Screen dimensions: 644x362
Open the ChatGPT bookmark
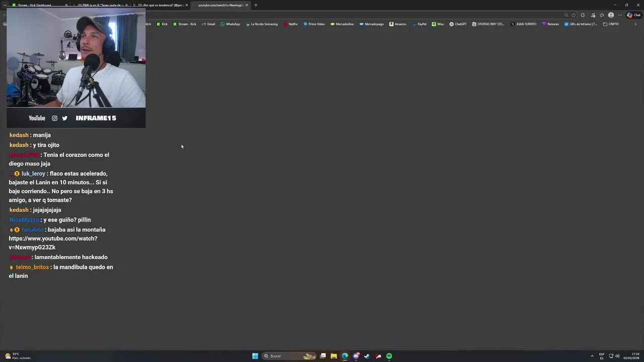coord(458,24)
